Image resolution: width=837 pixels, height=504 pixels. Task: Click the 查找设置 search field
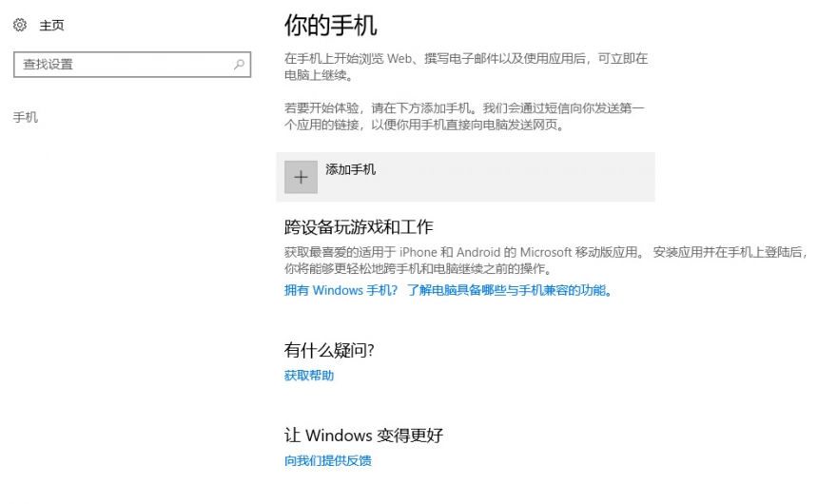click(x=132, y=65)
